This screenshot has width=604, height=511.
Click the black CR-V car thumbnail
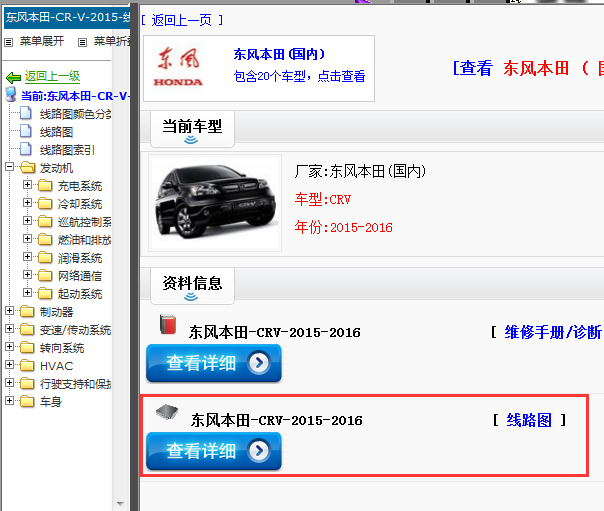coord(215,203)
